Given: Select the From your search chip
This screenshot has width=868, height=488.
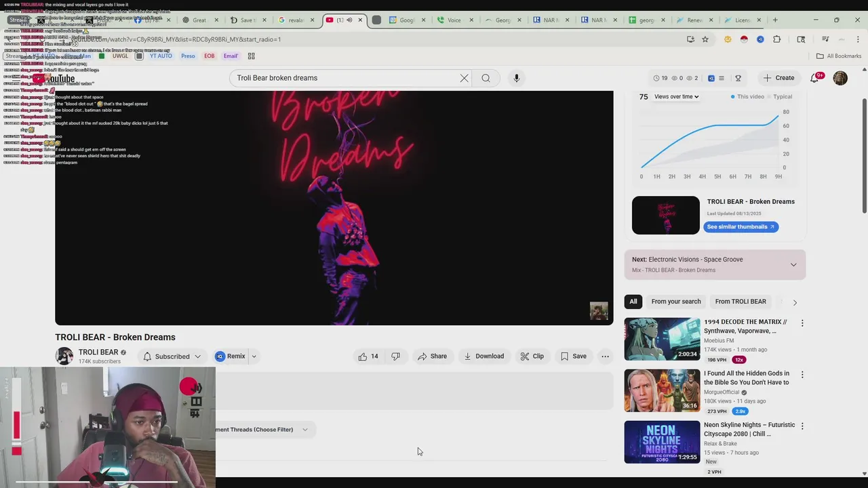Looking at the screenshot, I should click(x=676, y=302).
